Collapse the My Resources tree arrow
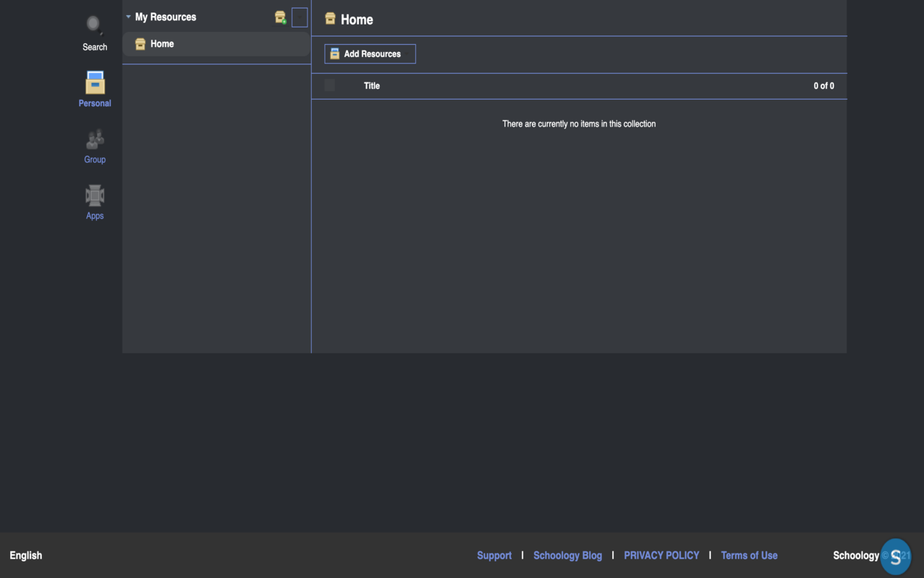 pyautogui.click(x=128, y=17)
